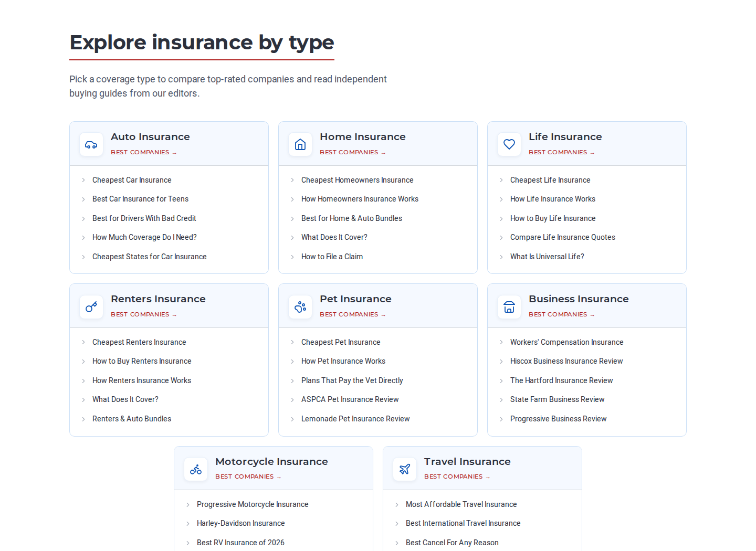Open Cheapest Homeowners Insurance link
The width and height of the screenshot is (756, 551).
coord(357,180)
